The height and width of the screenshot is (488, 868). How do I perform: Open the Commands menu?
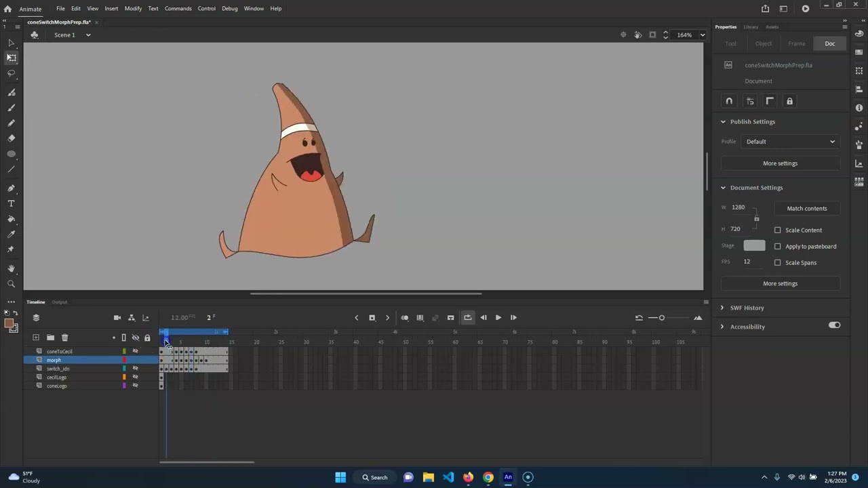click(x=178, y=8)
